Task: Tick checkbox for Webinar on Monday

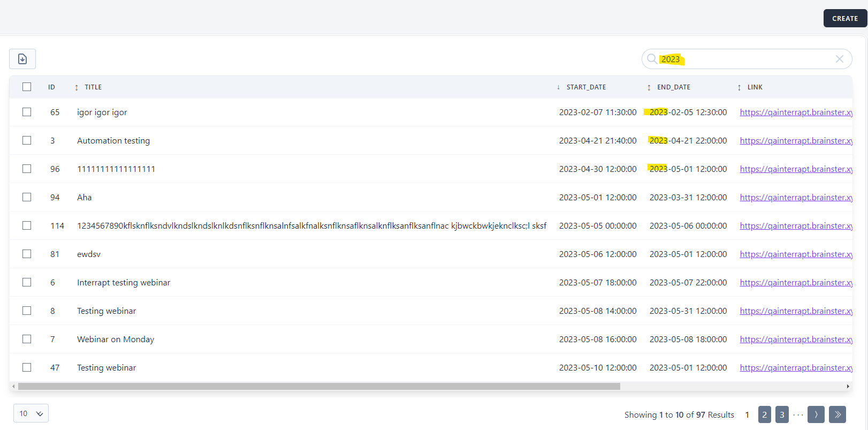Action: tap(27, 339)
